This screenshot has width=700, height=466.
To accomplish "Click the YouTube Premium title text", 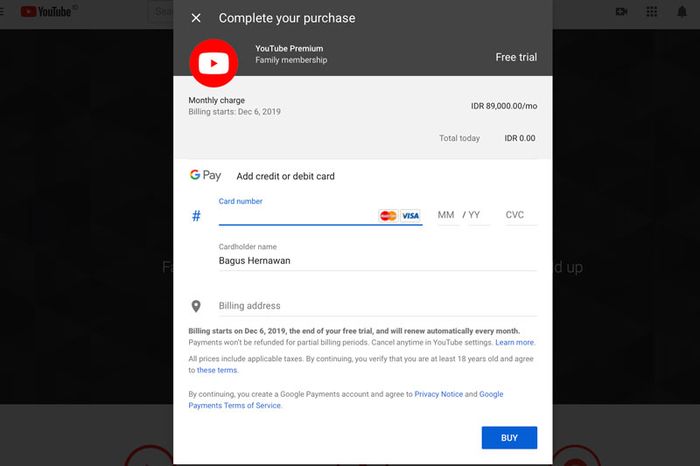I will click(289, 49).
